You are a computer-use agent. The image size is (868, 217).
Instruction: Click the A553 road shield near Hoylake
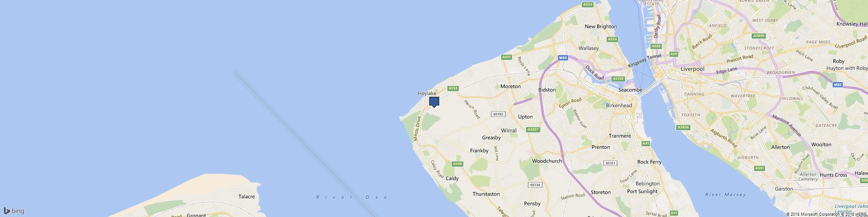coord(453,88)
